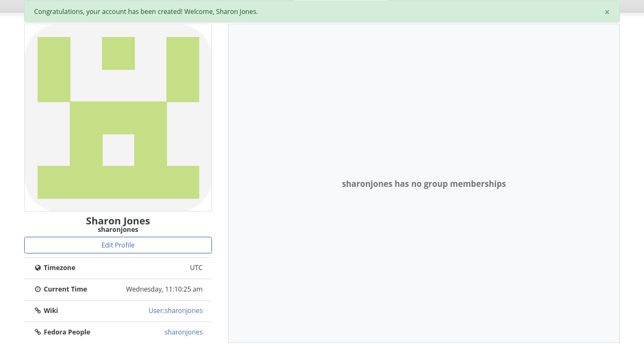Image resolution: width=644 pixels, height=364 pixels.
Task: Select the Sharon Jones name heading
Action: point(118,221)
